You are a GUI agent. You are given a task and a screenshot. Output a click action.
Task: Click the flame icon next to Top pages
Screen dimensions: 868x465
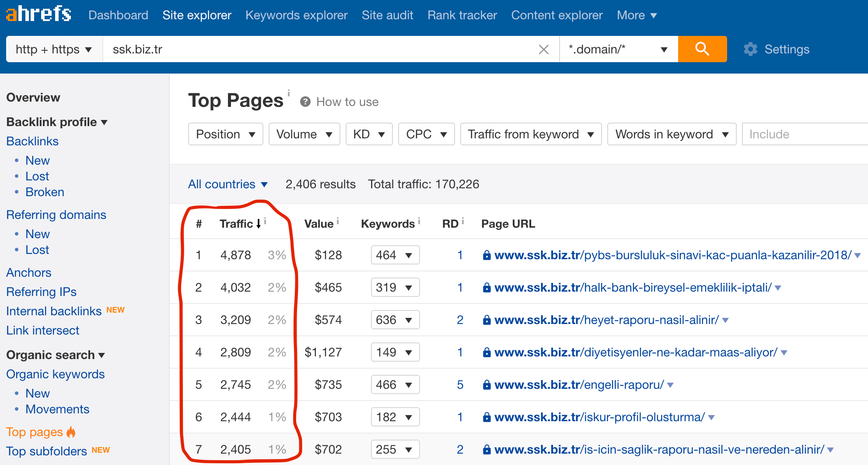tap(71, 432)
